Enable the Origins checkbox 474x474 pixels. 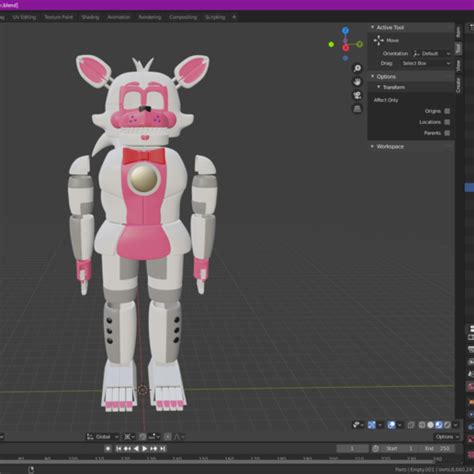pyautogui.click(x=447, y=111)
